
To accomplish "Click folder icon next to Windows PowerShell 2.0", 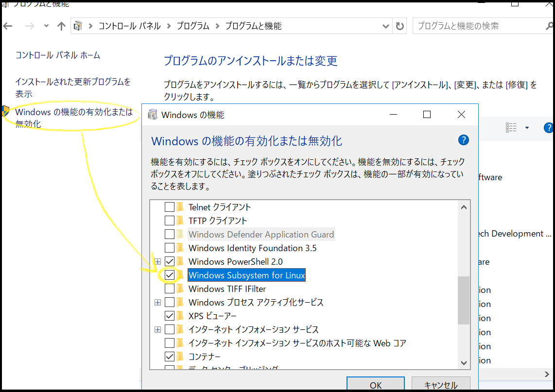I will 180,261.
